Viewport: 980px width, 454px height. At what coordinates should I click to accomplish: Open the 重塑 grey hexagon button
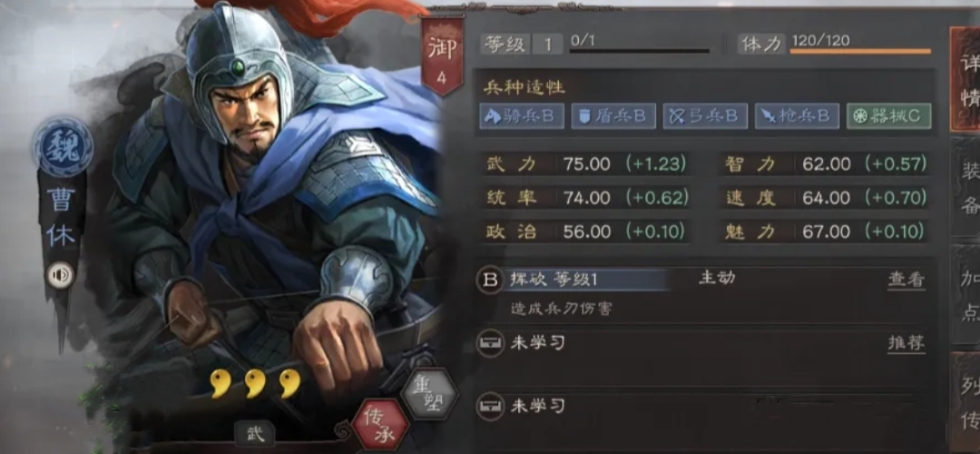point(428,394)
